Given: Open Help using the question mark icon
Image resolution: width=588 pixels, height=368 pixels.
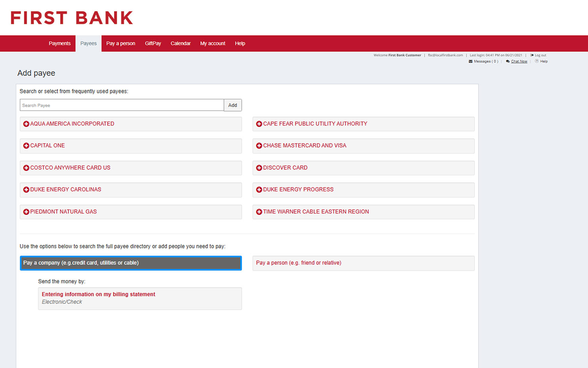Looking at the screenshot, I should 537,61.
